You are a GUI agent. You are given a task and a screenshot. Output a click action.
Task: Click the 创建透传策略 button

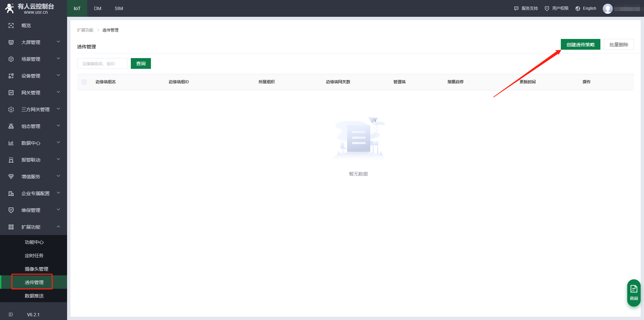point(580,45)
